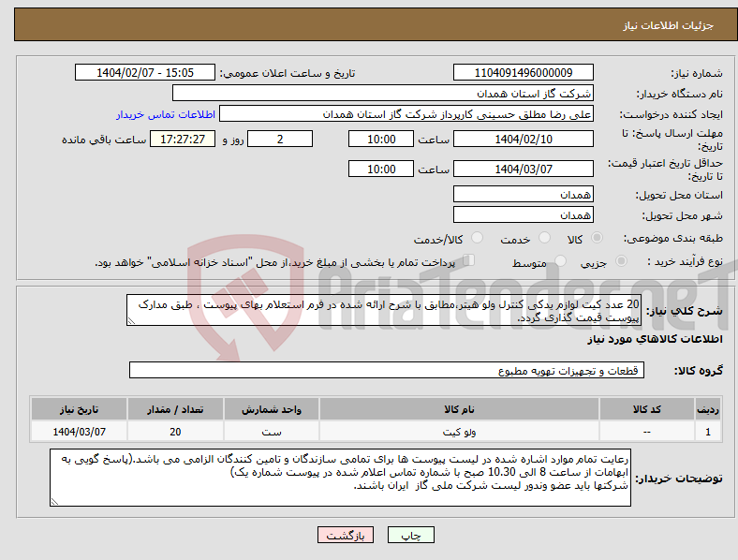
Task: Select the خدمت radio button
Action: point(544,238)
